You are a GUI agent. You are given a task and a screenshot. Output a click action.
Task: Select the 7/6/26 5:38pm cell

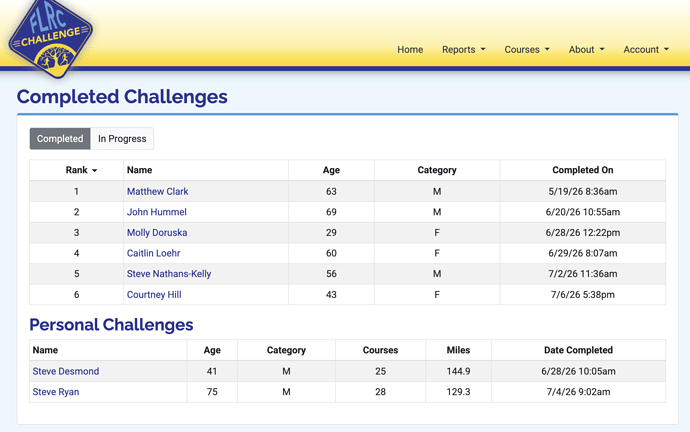click(583, 295)
